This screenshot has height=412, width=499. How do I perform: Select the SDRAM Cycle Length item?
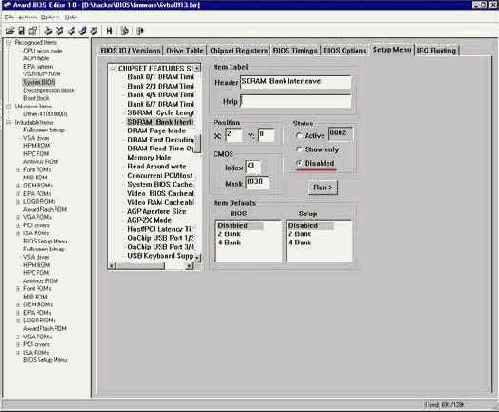click(x=160, y=113)
